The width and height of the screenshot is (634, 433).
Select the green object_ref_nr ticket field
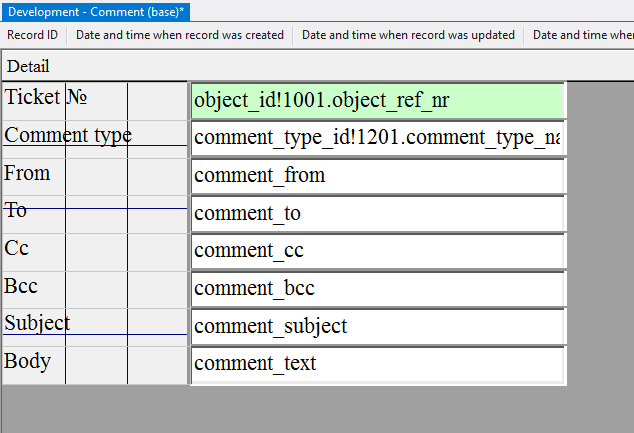tap(377, 100)
